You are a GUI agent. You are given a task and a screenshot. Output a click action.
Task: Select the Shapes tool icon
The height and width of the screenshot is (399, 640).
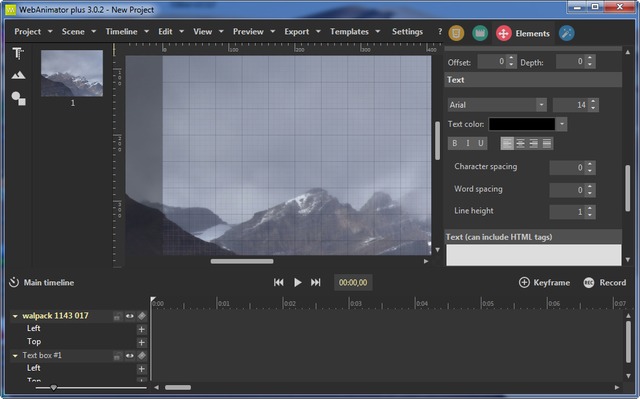[x=18, y=98]
